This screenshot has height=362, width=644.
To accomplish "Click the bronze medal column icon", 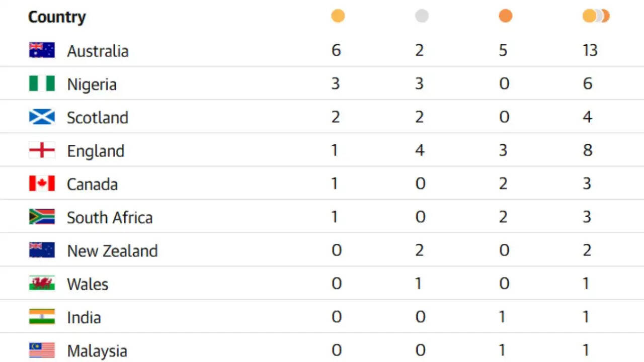I will [505, 16].
